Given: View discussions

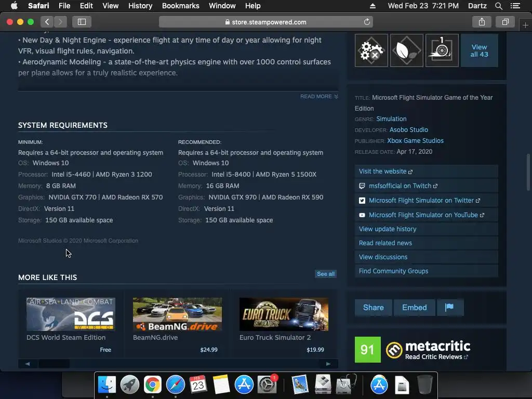Looking at the screenshot, I should 426,257.
